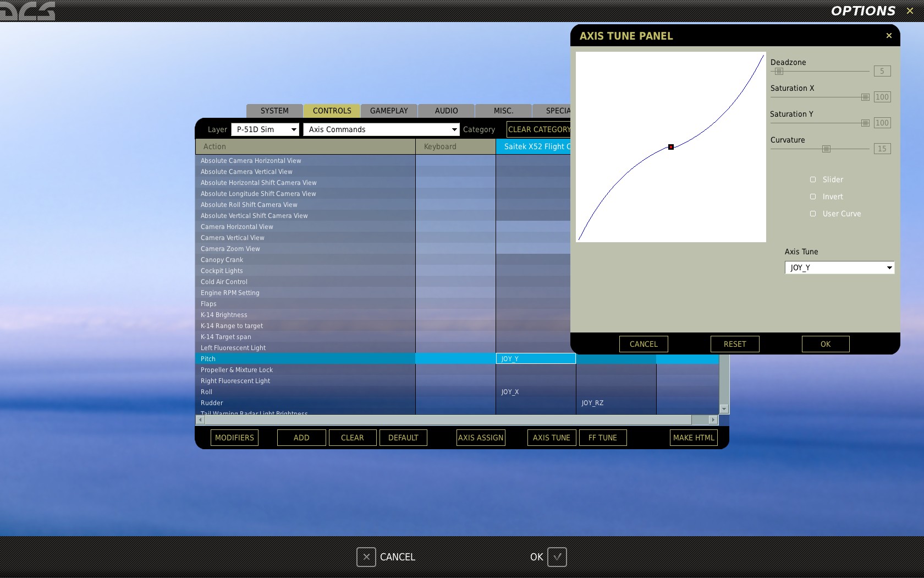Click the DEFAULT button

tap(403, 438)
